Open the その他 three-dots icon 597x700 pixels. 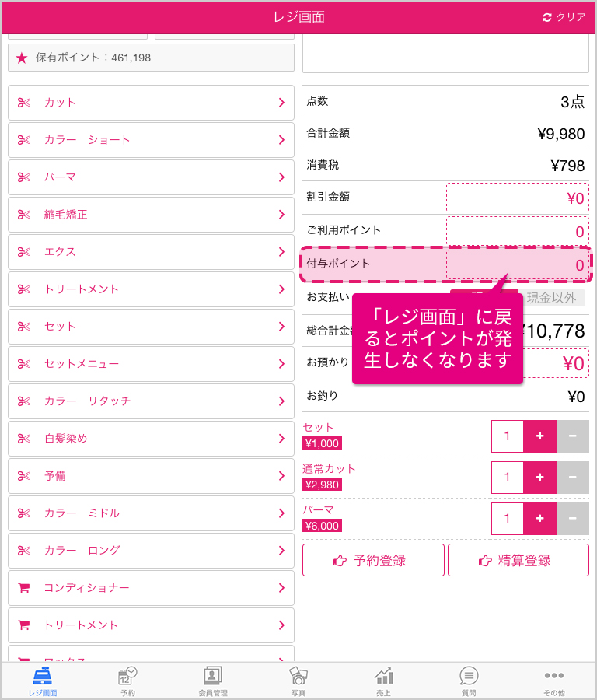(x=553, y=675)
